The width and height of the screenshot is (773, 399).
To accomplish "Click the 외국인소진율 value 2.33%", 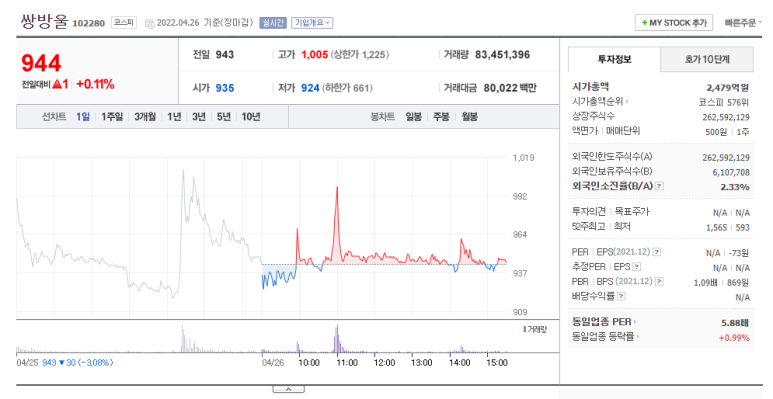I will coord(735,187).
